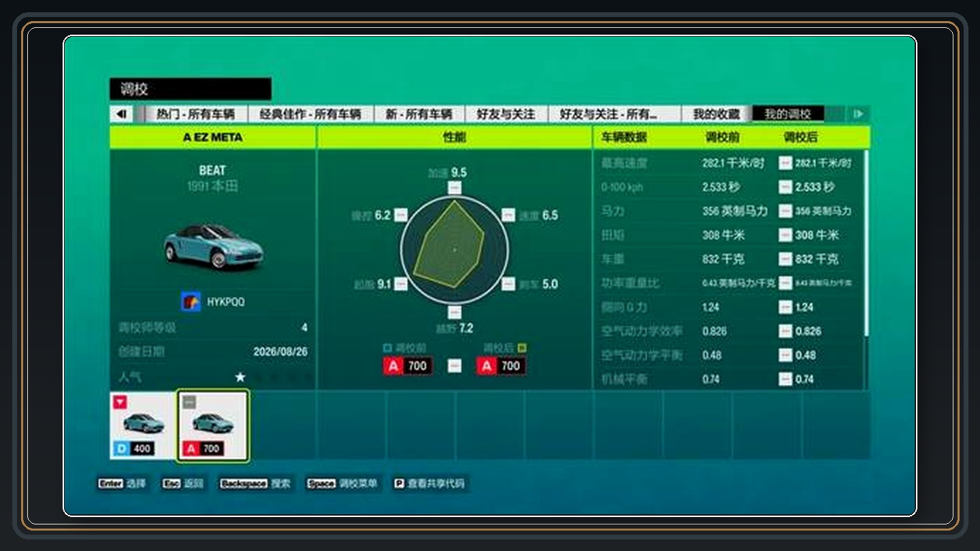Click the A EZ META tune title header
The width and height of the screenshot is (980, 551).
click(x=212, y=137)
